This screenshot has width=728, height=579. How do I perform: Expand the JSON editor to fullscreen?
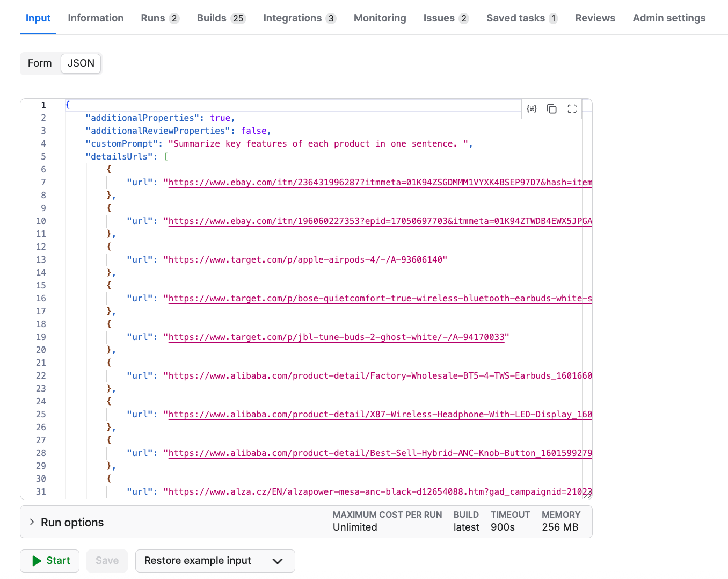point(572,108)
